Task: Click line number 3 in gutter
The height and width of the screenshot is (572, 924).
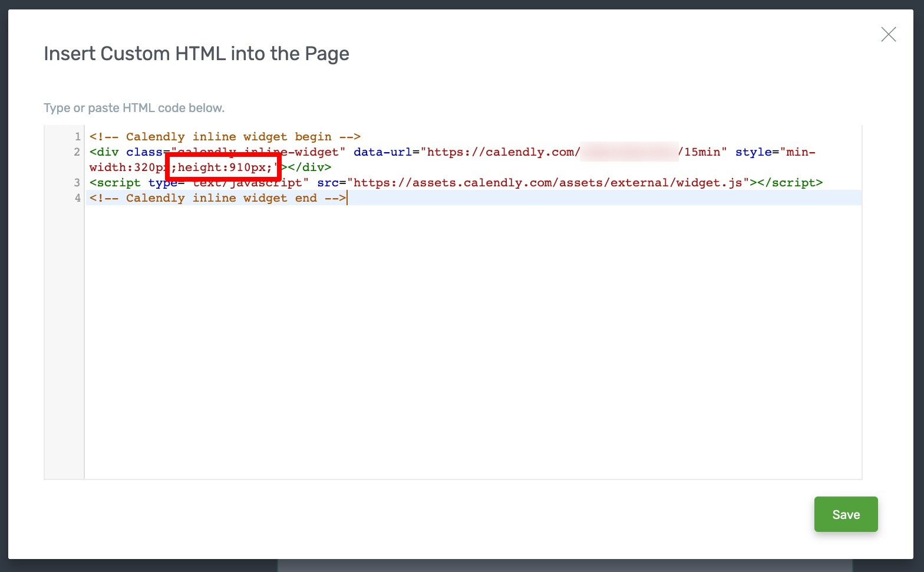Action: 77,183
